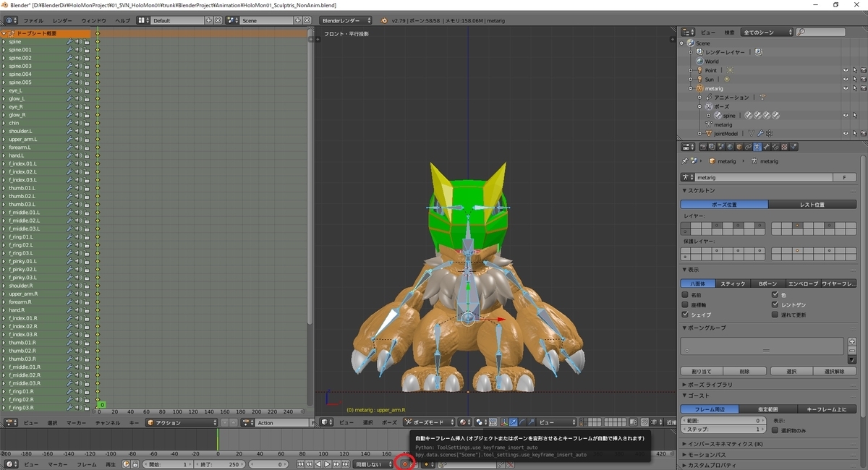The image size is (868, 470).
Task: Uncheck the レントゲン (X-Ray) checkbox
Action: [775, 305]
